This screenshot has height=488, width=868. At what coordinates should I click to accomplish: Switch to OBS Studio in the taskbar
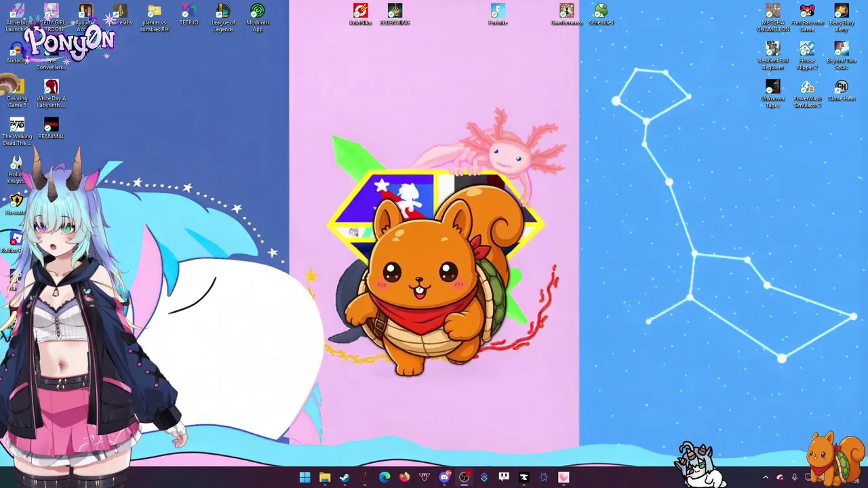(x=464, y=478)
